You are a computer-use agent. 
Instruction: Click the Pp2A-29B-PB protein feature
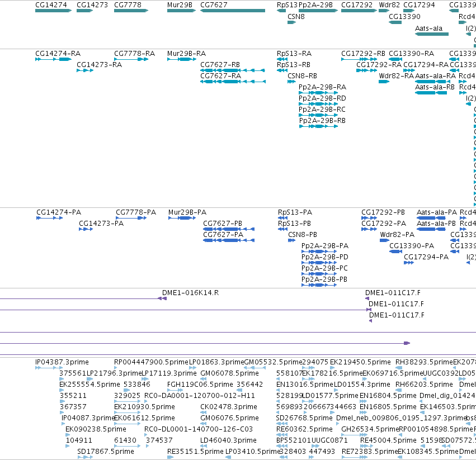(x=319, y=285)
